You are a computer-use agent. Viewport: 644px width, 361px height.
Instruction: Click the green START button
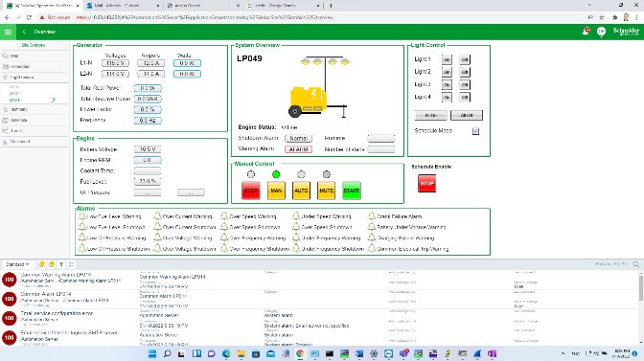[352, 191]
